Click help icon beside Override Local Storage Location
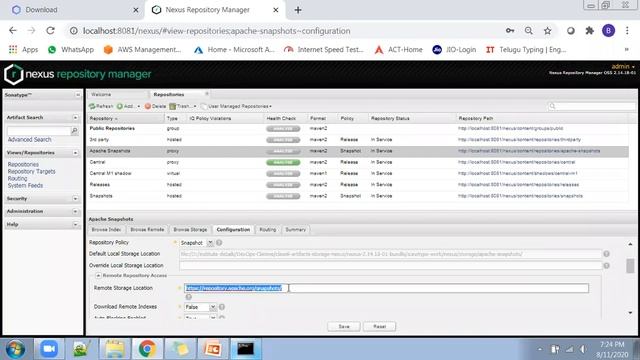Image resolution: width=640 pixels, height=360 pixels. (607, 265)
